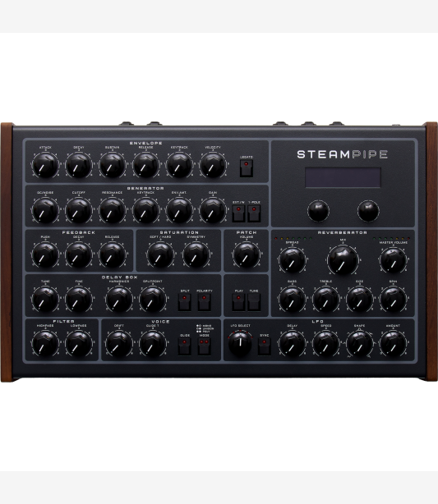
Task: Click the Saturation Soft/Hard knob
Action: tap(160, 255)
